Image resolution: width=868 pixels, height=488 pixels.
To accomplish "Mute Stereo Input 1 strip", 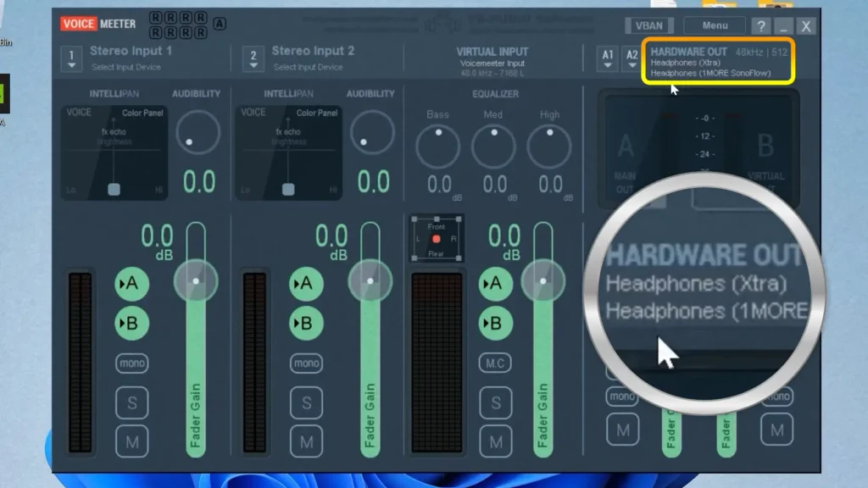I will tap(131, 441).
